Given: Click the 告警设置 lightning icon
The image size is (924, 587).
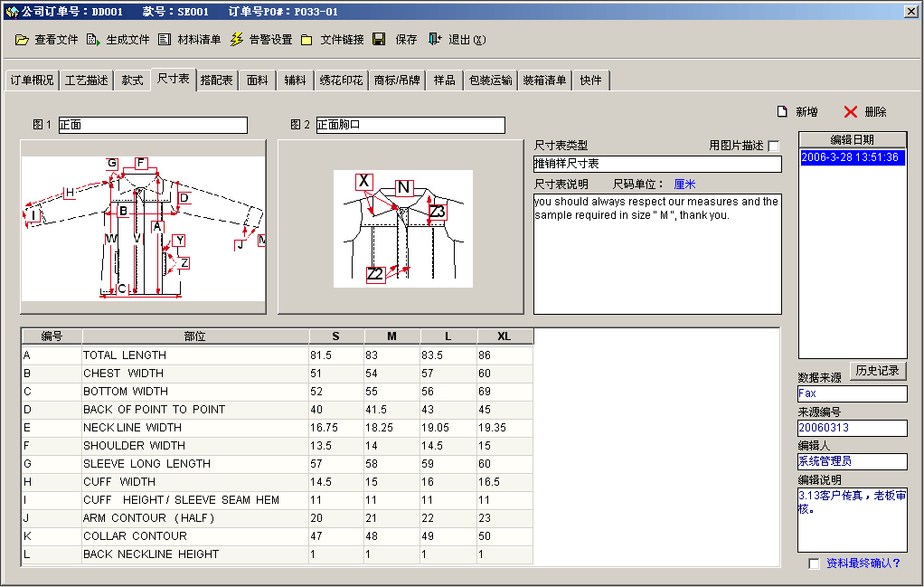Looking at the screenshot, I should pos(236,40).
